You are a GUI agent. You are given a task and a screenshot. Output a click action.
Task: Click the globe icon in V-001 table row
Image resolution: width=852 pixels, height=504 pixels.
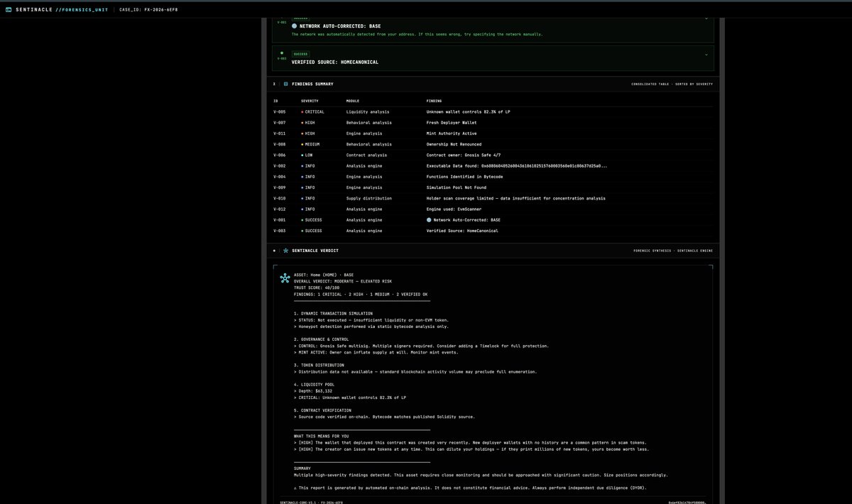click(x=429, y=220)
